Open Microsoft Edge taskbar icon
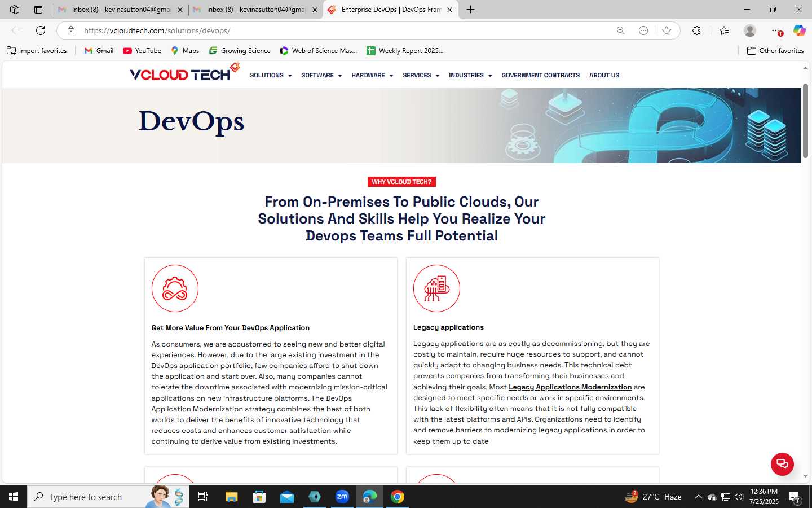This screenshot has width=812, height=508. [x=370, y=497]
